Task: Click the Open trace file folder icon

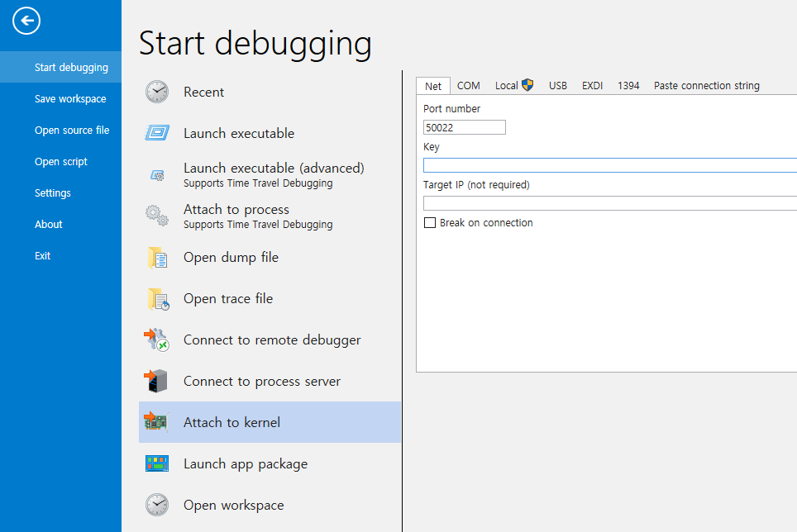Action: [158, 299]
